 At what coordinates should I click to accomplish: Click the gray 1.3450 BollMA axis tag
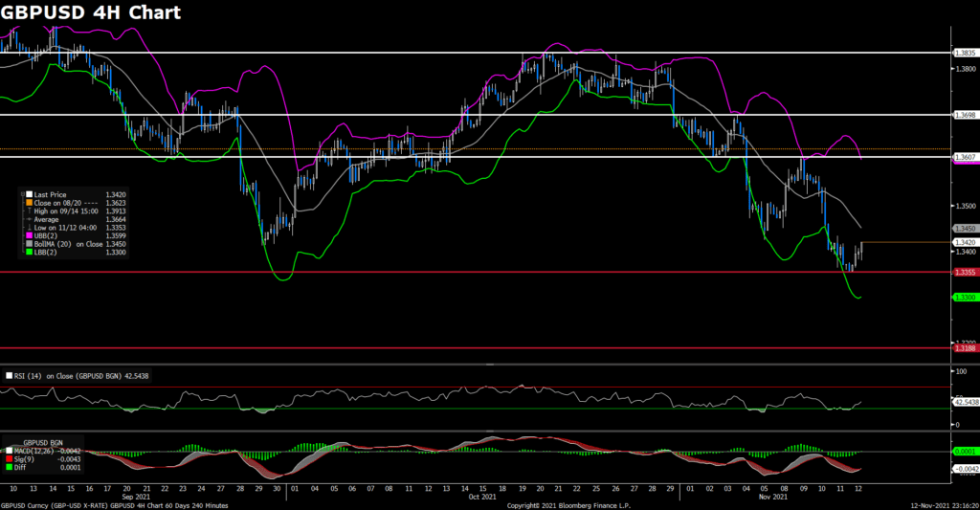tap(966, 229)
